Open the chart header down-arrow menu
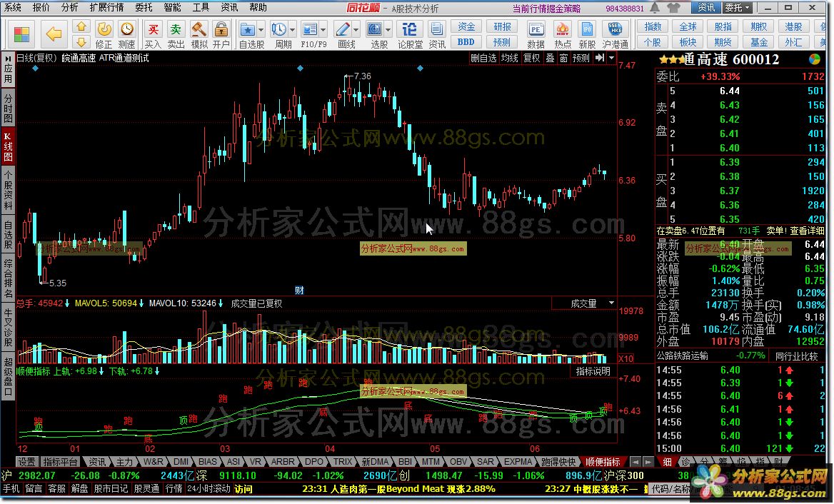The image size is (834, 504). point(612,58)
